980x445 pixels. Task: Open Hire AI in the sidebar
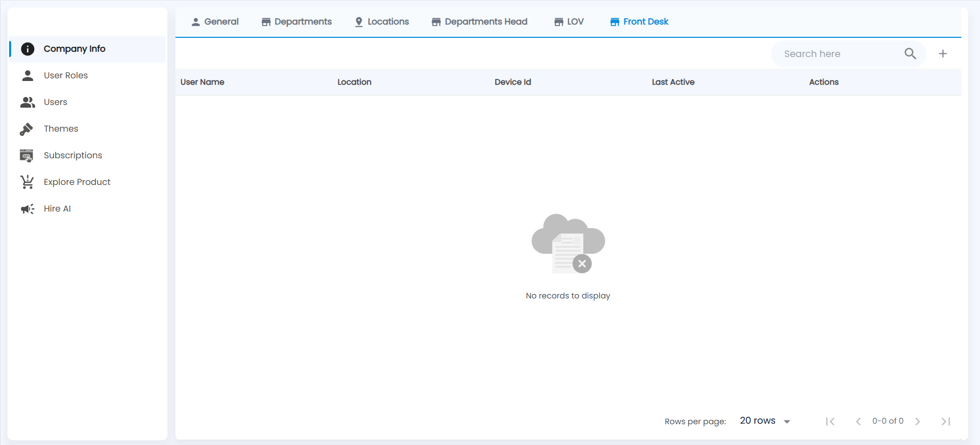[x=87, y=209]
